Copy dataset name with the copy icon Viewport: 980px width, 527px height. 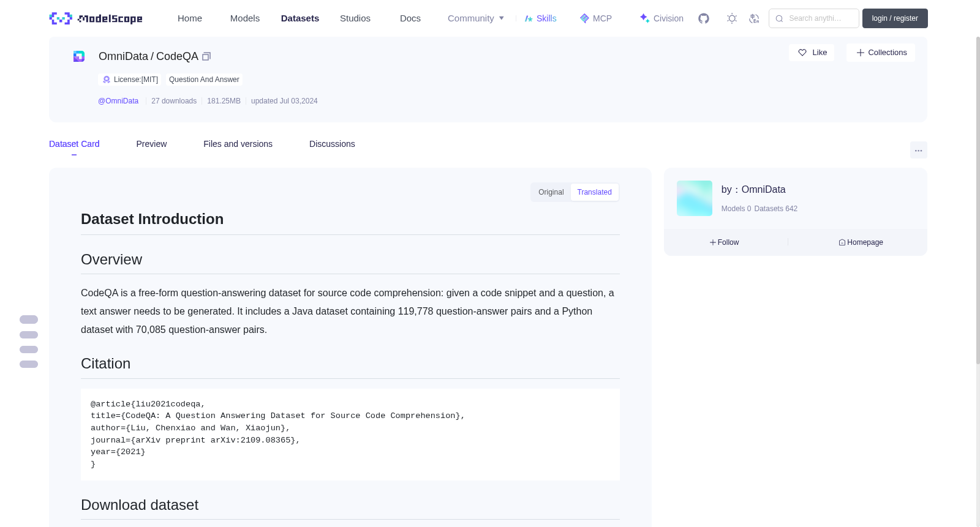(206, 56)
